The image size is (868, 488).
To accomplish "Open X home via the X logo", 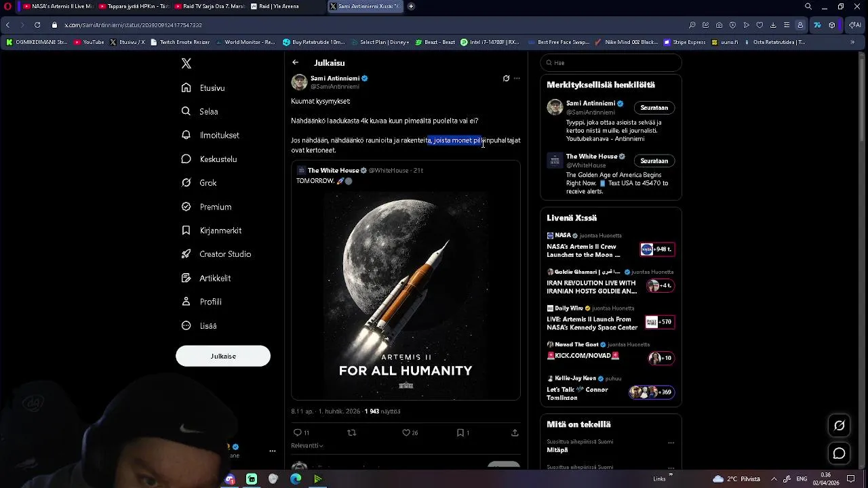I will click(186, 64).
